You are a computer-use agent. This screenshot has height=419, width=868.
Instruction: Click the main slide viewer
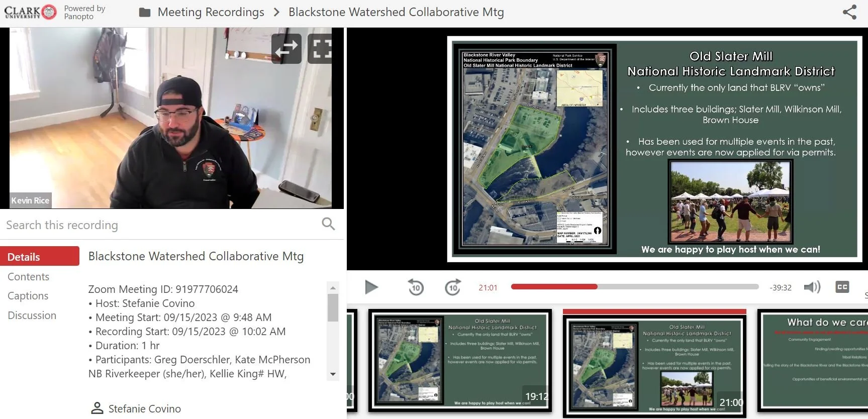pos(654,149)
